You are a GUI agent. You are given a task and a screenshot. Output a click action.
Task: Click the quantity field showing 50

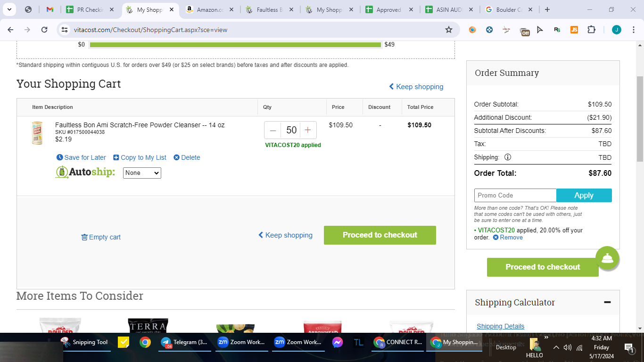coord(291,130)
